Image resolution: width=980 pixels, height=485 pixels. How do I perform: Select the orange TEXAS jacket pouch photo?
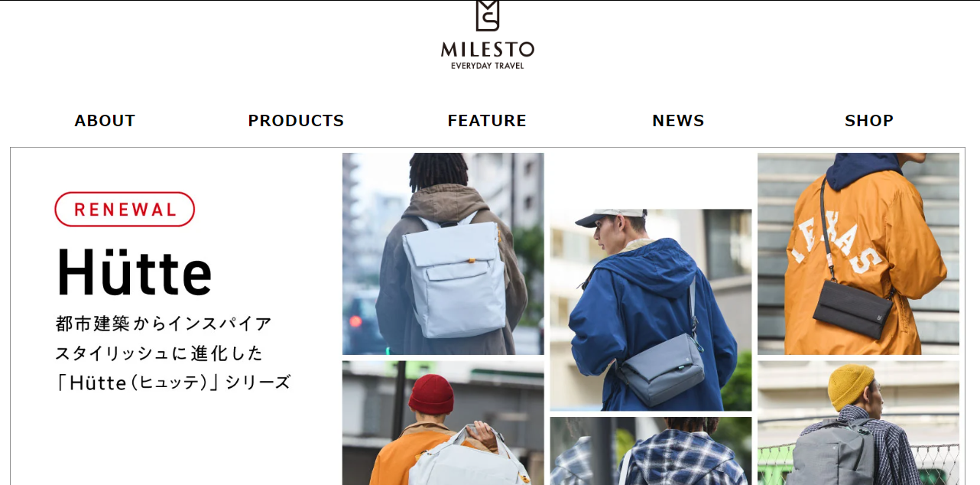tap(858, 254)
